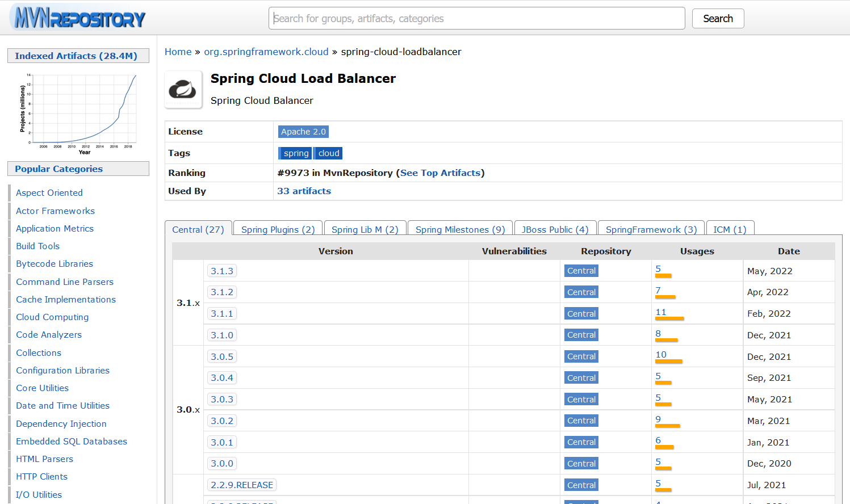Image resolution: width=850 pixels, height=504 pixels.
Task: Switch to JBoss Public (4) tab
Action: click(x=555, y=229)
